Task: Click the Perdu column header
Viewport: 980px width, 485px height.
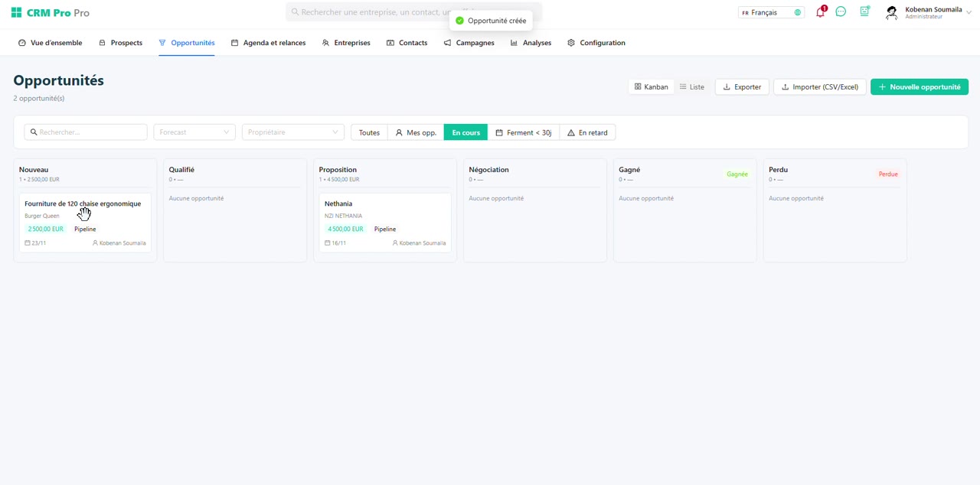Action: tap(778, 170)
